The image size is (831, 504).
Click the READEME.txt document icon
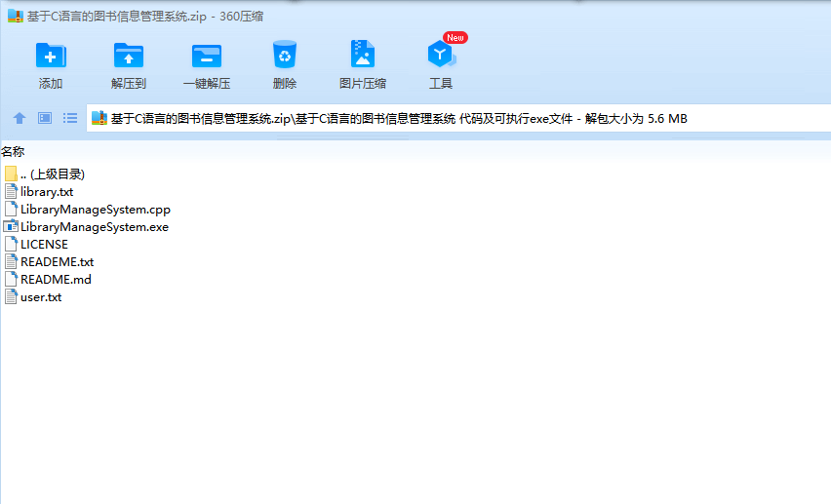click(x=11, y=261)
